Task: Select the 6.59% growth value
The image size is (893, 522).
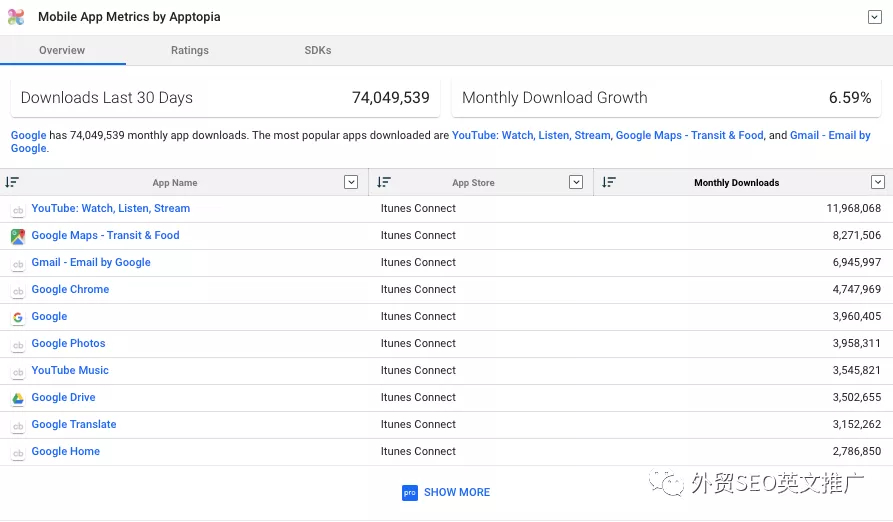Action: pos(850,98)
